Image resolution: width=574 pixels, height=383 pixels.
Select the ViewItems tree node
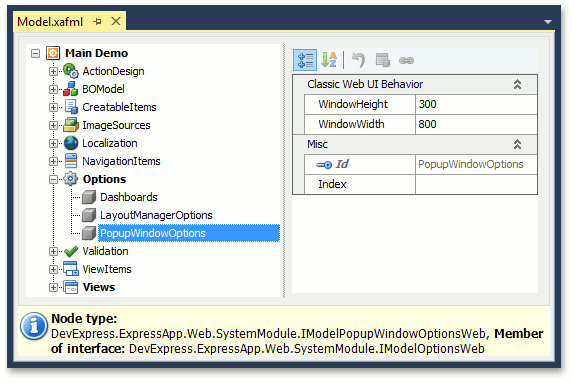(x=107, y=269)
